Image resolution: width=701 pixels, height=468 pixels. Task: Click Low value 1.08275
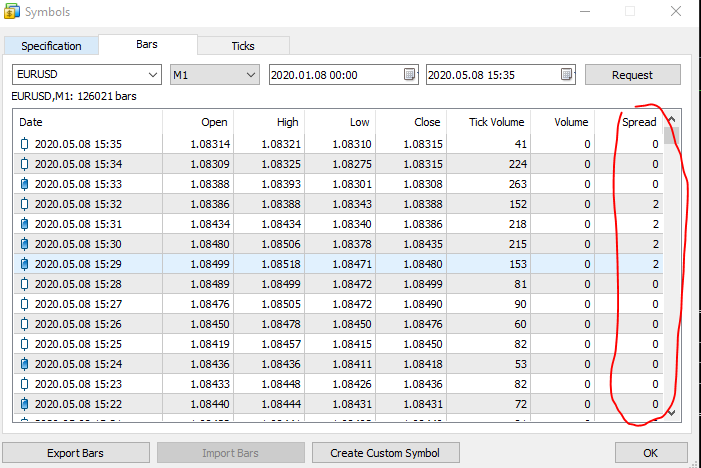(x=352, y=164)
